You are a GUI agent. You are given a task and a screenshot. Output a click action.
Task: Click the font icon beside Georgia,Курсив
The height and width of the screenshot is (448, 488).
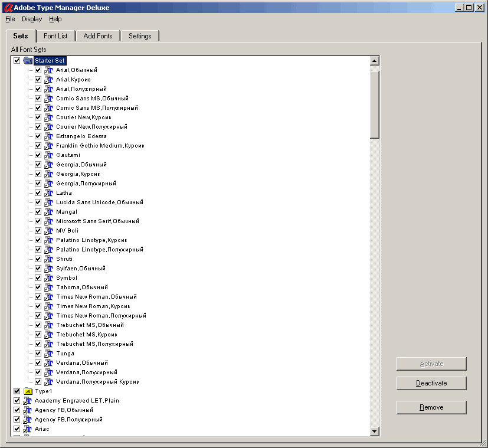click(x=48, y=174)
